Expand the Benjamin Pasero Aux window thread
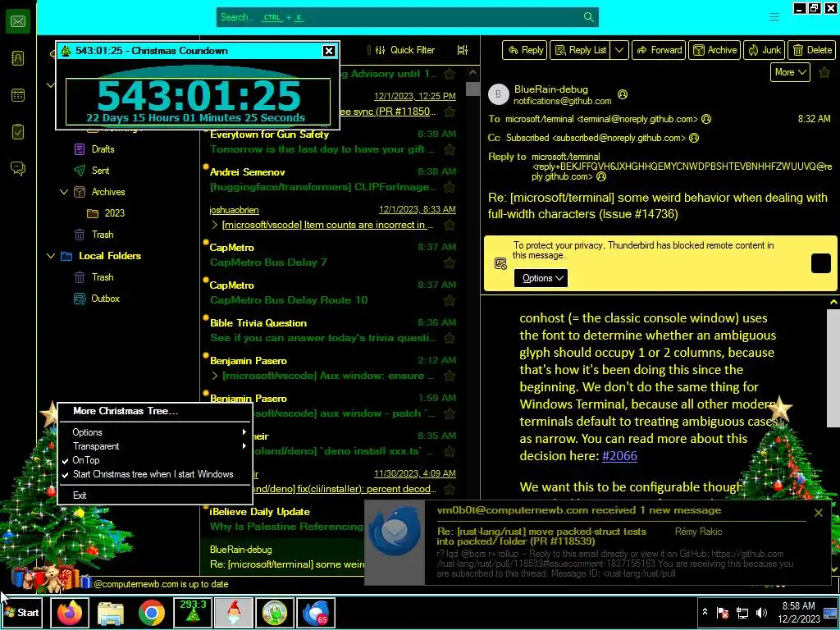The width and height of the screenshot is (840, 630). [215, 376]
